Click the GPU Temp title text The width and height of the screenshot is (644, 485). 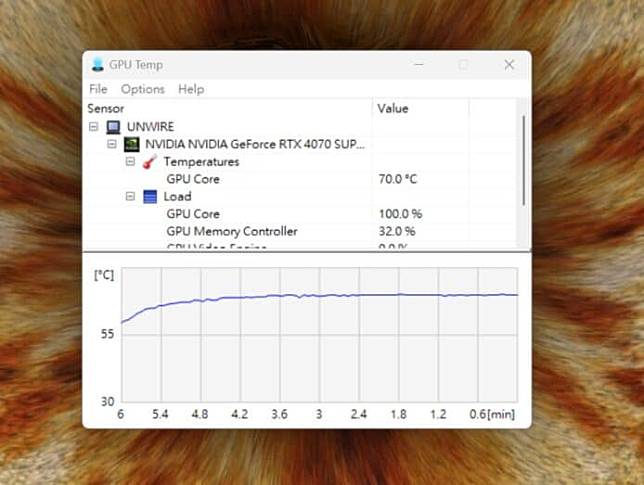(x=136, y=65)
